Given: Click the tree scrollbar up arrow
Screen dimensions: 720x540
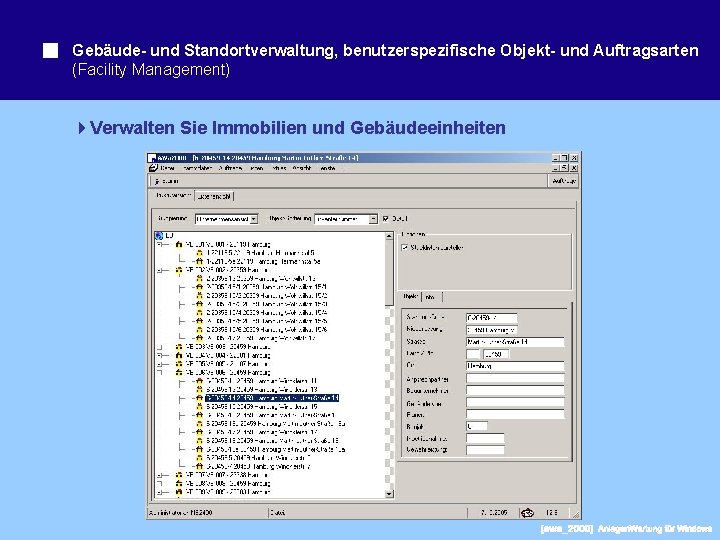Looking at the screenshot, I should pos(389,236).
